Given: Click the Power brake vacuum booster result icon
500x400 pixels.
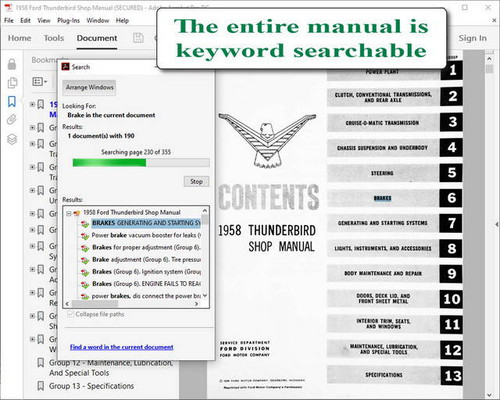Looking at the screenshot, I should point(85,236).
